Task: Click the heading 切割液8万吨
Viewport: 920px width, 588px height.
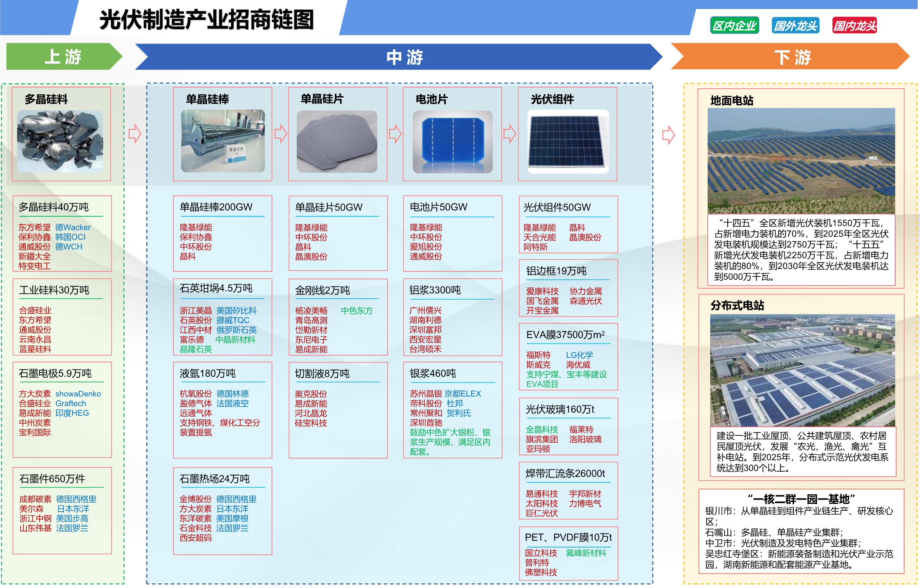Action: (x=322, y=374)
